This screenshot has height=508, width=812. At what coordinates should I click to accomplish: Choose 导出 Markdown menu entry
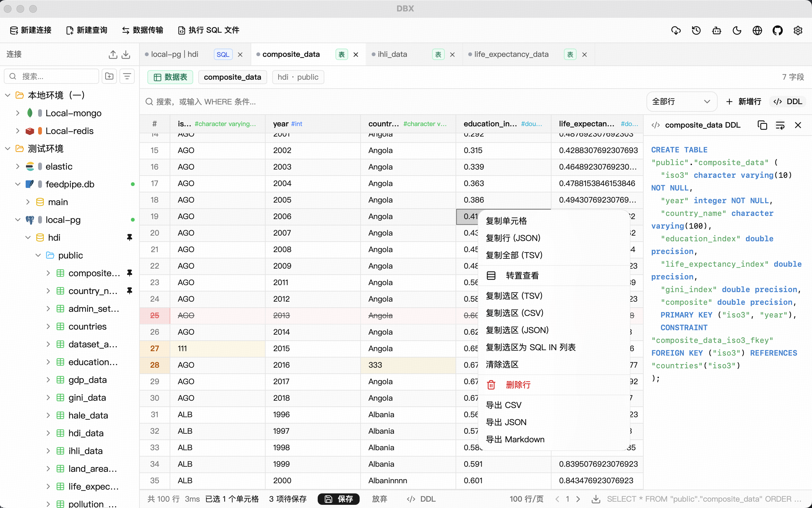[x=553, y=439]
